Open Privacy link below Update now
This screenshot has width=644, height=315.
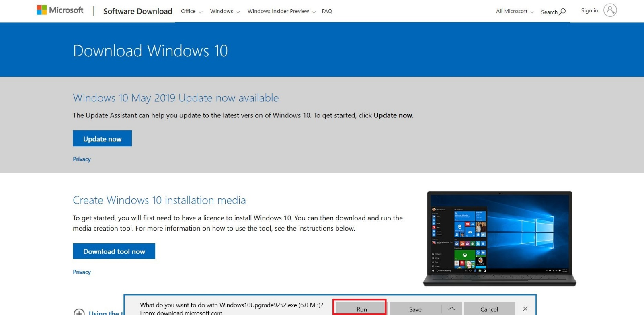82,159
